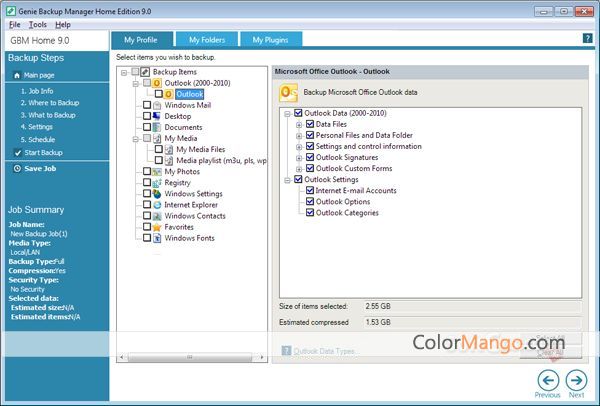Switch to the My Folders tab
Image resolution: width=600 pixels, height=406 pixels.
pos(206,40)
